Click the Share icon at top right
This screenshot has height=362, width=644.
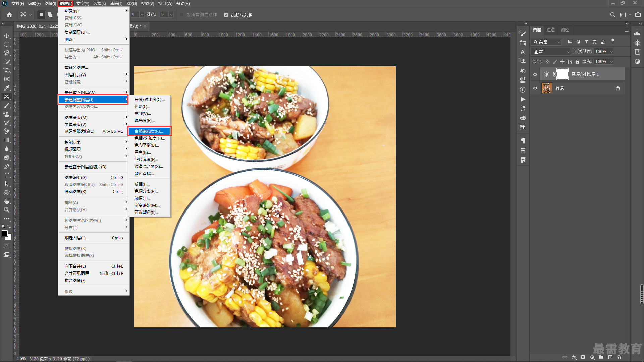[x=638, y=15]
